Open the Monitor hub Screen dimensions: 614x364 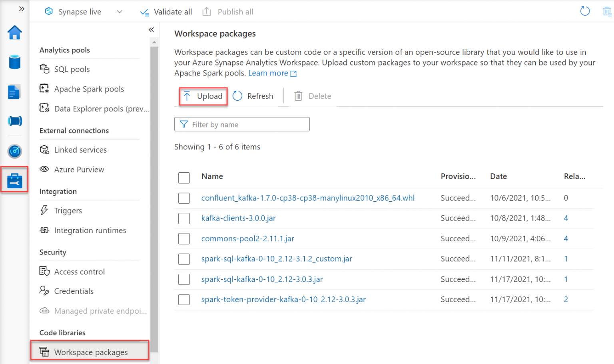pos(14,151)
